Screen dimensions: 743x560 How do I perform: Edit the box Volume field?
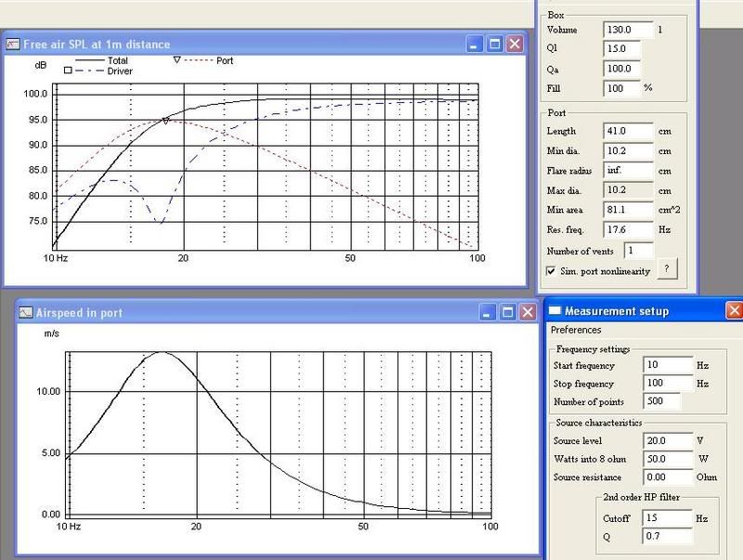pyautogui.click(x=628, y=30)
